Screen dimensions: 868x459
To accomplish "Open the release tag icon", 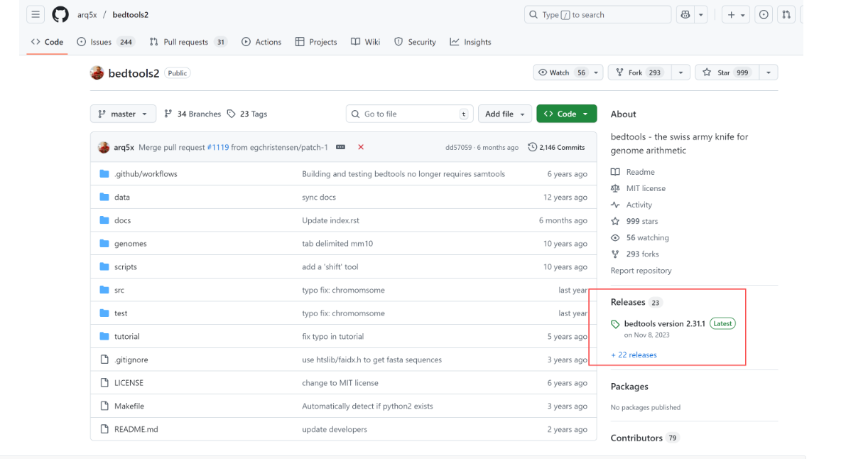I will (x=615, y=324).
